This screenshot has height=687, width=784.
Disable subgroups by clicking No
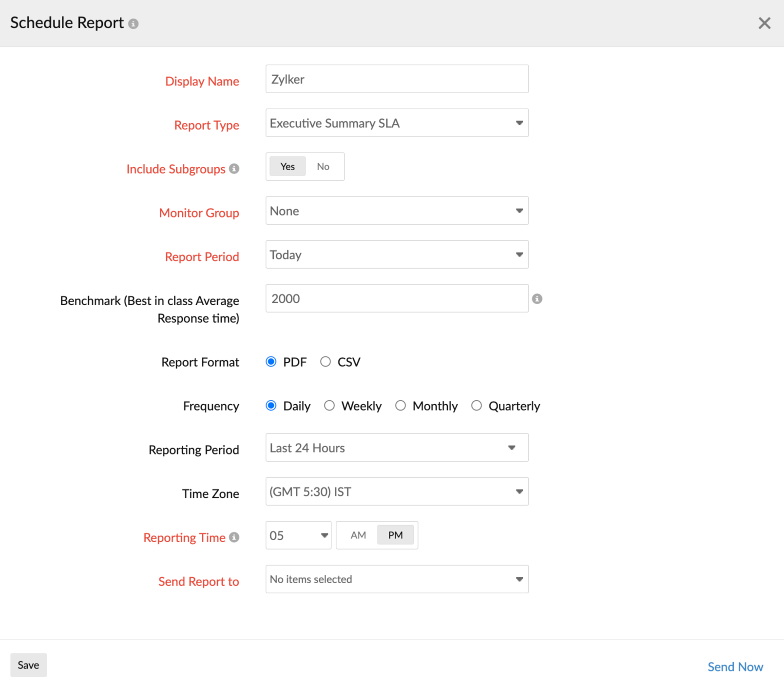323,166
